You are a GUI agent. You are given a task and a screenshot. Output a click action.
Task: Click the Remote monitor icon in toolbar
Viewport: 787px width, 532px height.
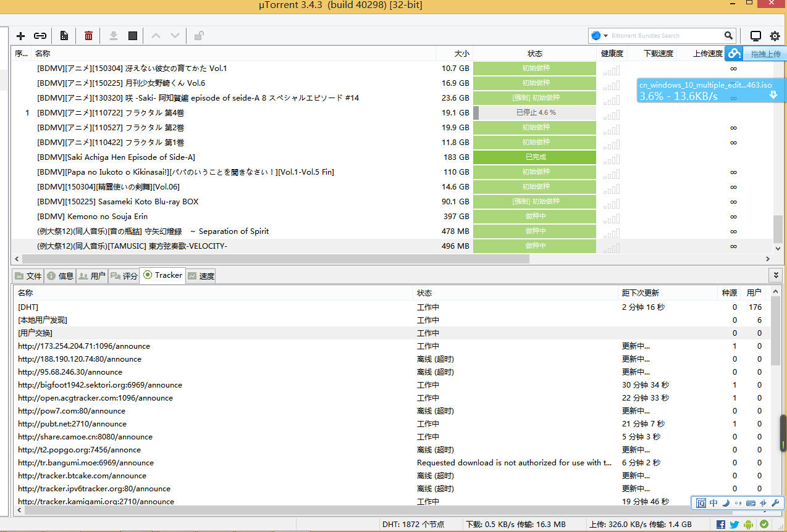[755, 36]
